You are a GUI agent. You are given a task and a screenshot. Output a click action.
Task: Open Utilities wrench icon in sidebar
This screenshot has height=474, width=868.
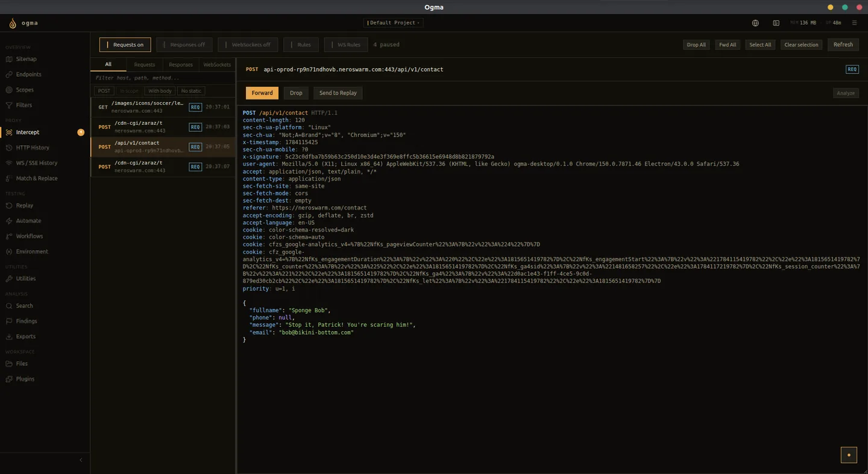pyautogui.click(x=9, y=279)
